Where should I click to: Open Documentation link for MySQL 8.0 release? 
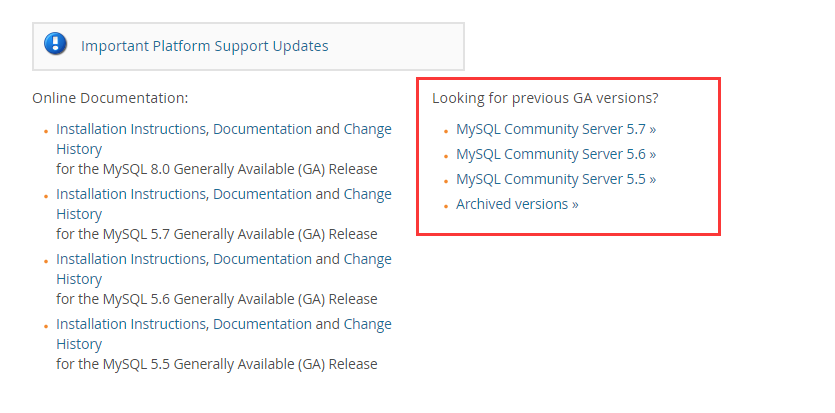(x=262, y=129)
